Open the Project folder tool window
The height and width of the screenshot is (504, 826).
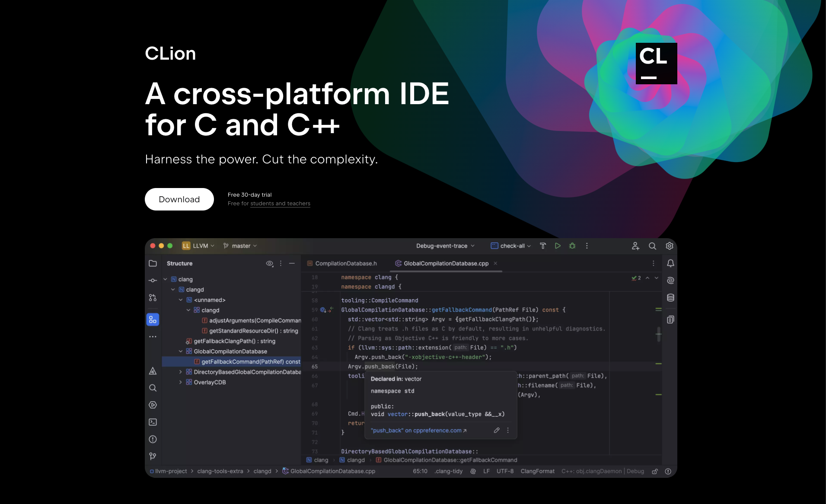(153, 263)
